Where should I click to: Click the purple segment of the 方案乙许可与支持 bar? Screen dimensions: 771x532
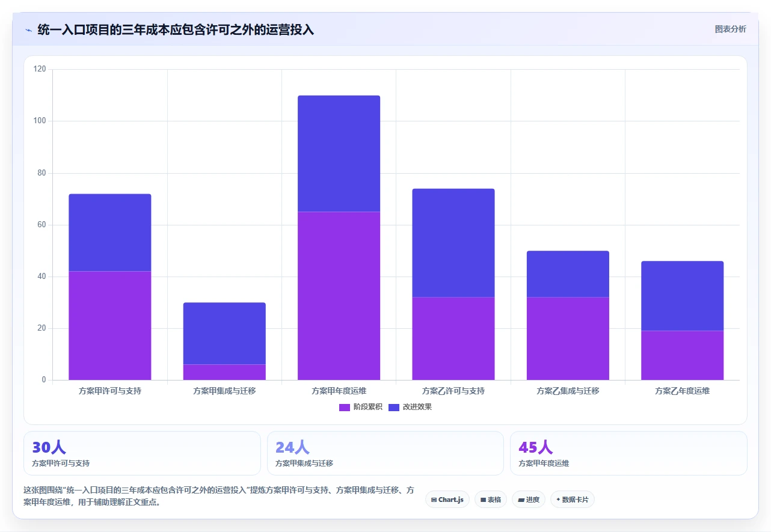453,338
